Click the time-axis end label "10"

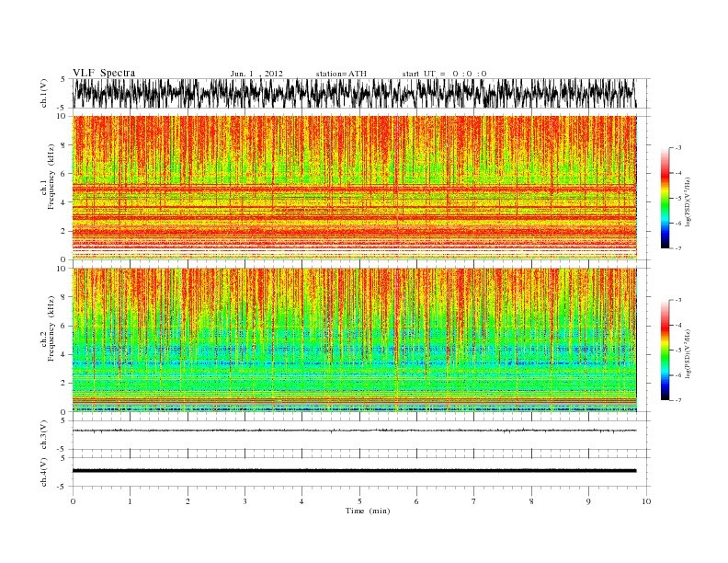tap(646, 501)
